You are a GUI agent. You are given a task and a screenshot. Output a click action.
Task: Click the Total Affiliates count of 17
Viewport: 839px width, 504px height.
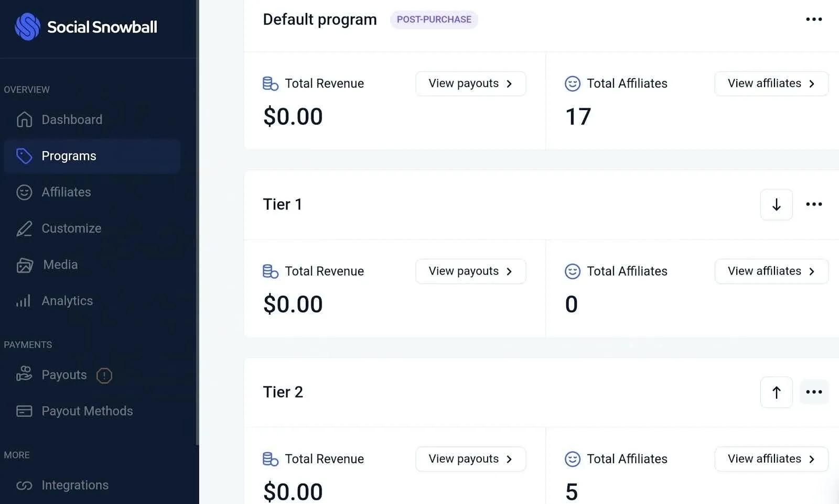click(x=578, y=116)
